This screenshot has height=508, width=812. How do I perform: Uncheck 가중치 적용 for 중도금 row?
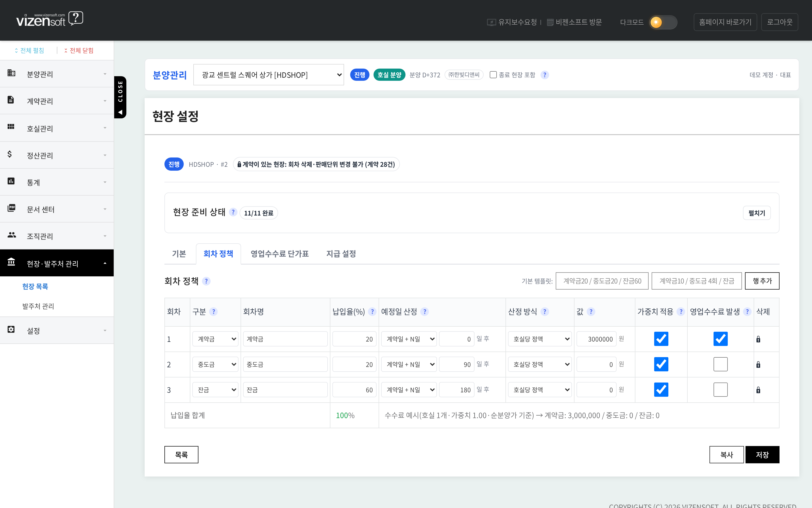coord(661,364)
